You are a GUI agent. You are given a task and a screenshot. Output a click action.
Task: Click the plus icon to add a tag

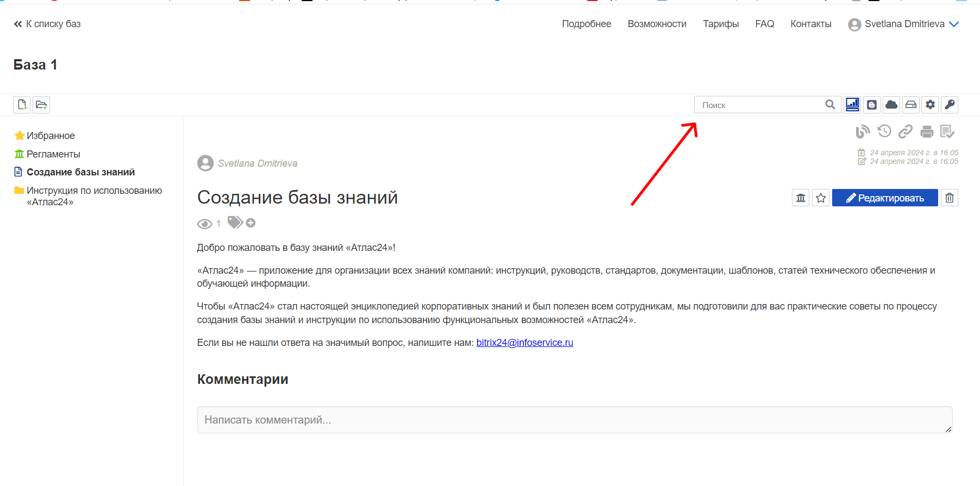click(x=251, y=223)
